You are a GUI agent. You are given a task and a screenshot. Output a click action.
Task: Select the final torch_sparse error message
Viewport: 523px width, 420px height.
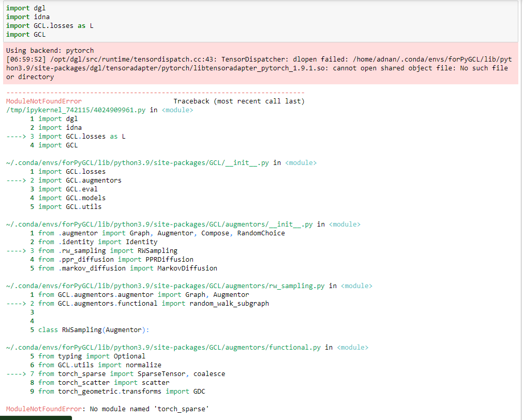(x=103, y=409)
